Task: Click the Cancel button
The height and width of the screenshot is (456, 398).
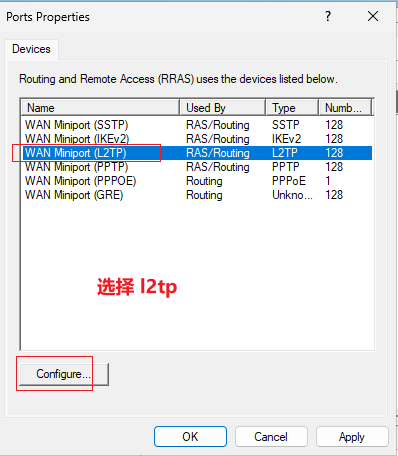Action: coord(271,436)
